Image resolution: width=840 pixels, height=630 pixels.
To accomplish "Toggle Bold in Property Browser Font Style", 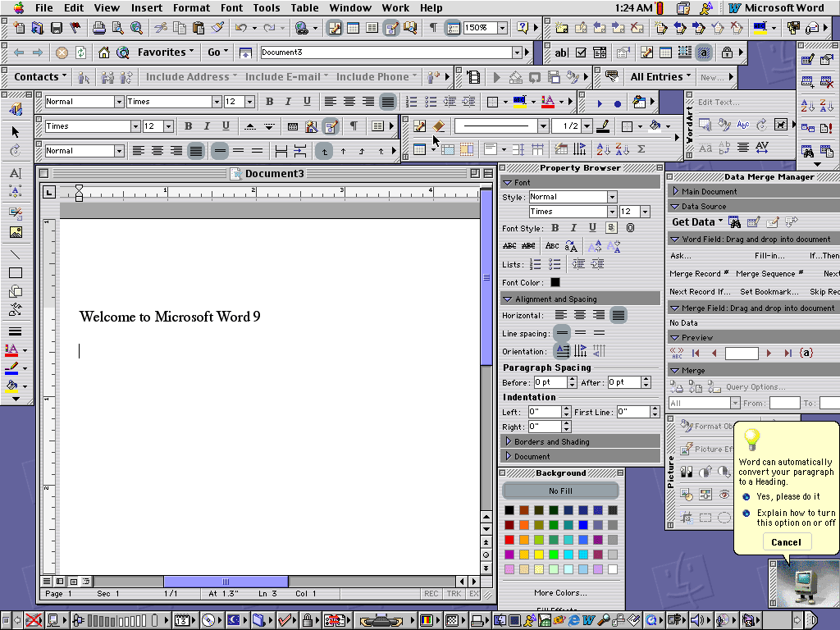I will pyautogui.click(x=555, y=228).
